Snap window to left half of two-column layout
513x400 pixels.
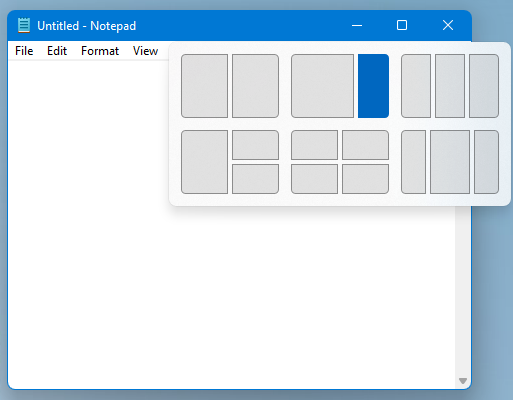204,86
